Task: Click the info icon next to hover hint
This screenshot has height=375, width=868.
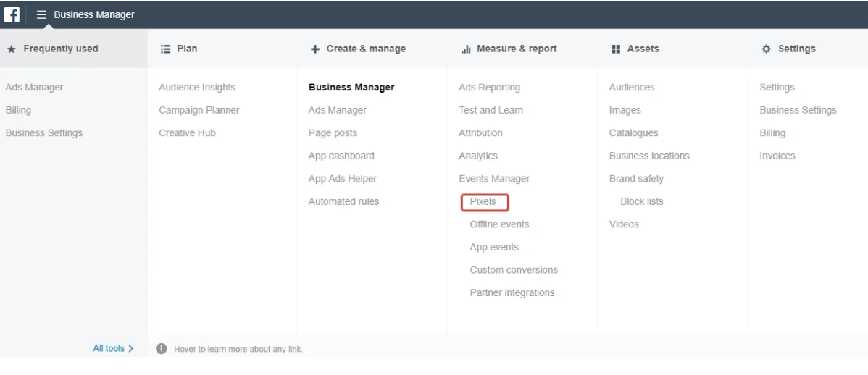Action: (x=161, y=348)
